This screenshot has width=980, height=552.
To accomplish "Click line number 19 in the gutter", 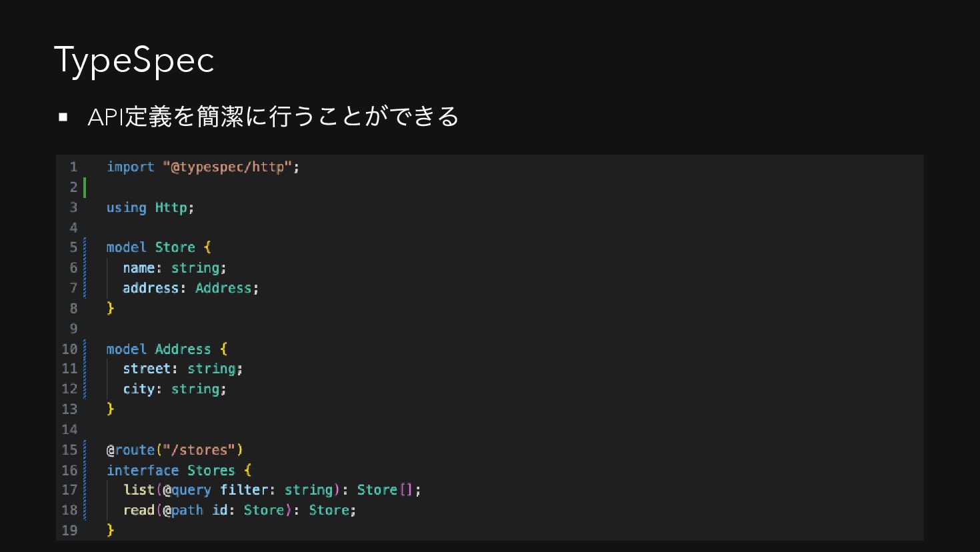I will 69,531.
